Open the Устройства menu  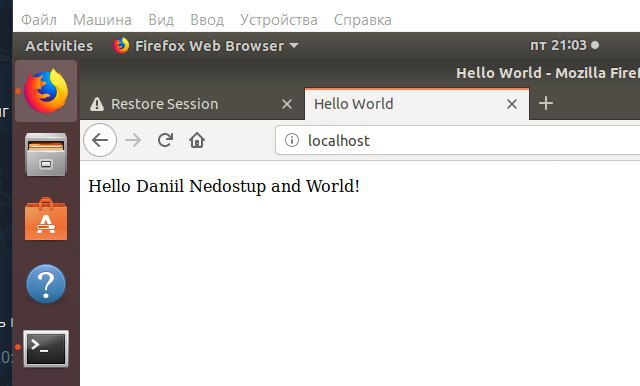(x=279, y=20)
